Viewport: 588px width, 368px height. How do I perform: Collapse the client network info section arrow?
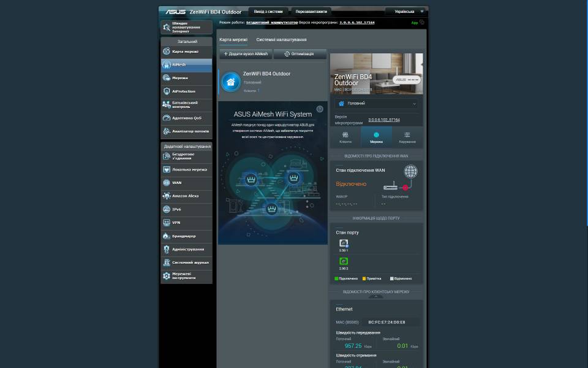376,296
